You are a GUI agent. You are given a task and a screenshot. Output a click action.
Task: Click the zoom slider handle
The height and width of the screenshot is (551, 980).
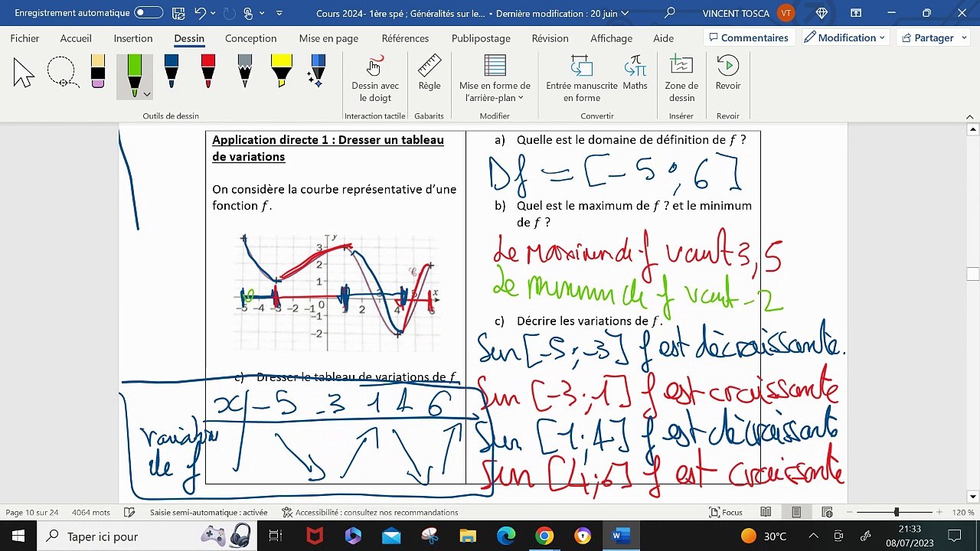[x=896, y=512]
